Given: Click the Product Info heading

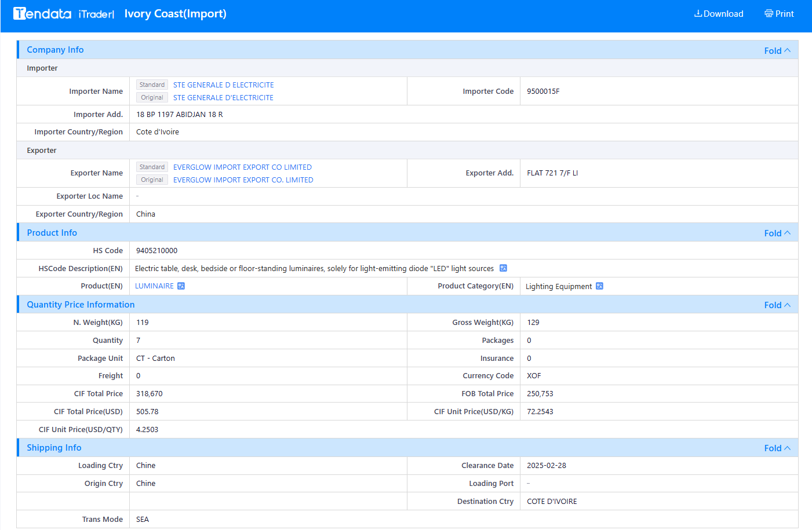Looking at the screenshot, I should [x=52, y=232].
